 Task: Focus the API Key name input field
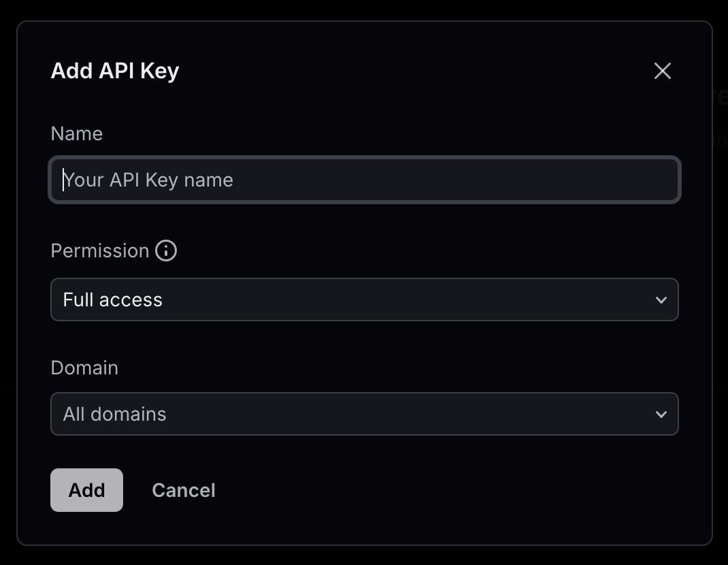point(365,180)
